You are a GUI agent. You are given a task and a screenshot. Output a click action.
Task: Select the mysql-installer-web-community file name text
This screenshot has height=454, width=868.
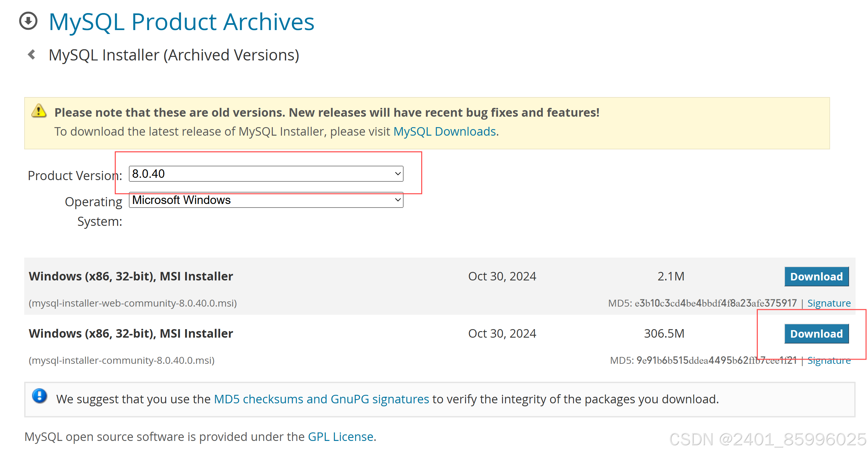(133, 303)
